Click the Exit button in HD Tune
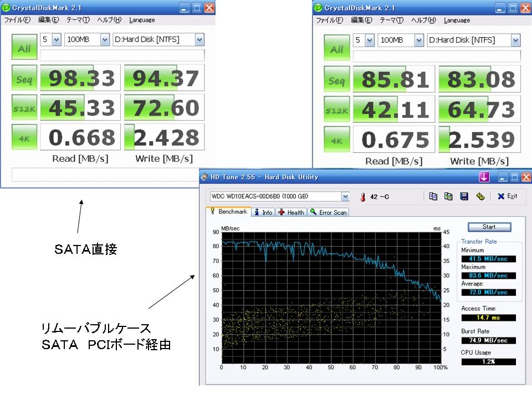The image size is (532, 399). point(507,196)
